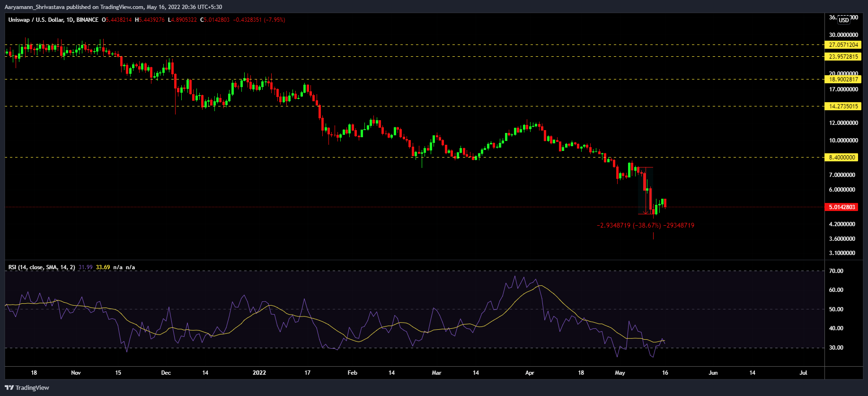Click the Jun label on the date axis
The image size is (868, 396).
(713, 373)
